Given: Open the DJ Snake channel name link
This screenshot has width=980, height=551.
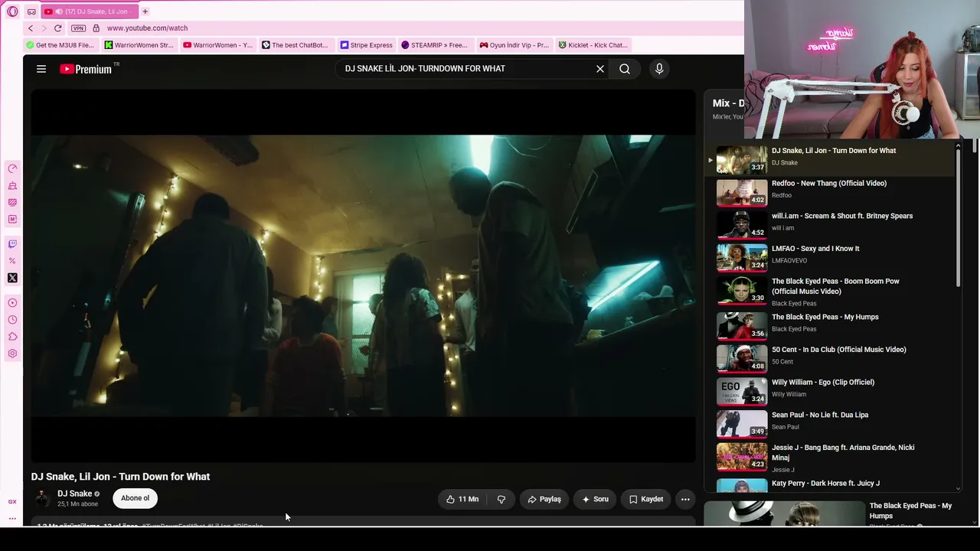Looking at the screenshot, I should pyautogui.click(x=74, y=494).
